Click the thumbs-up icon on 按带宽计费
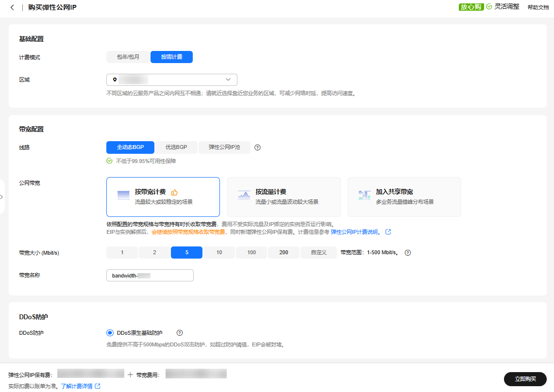Image resolution: width=554 pixels, height=392 pixels. (174, 193)
